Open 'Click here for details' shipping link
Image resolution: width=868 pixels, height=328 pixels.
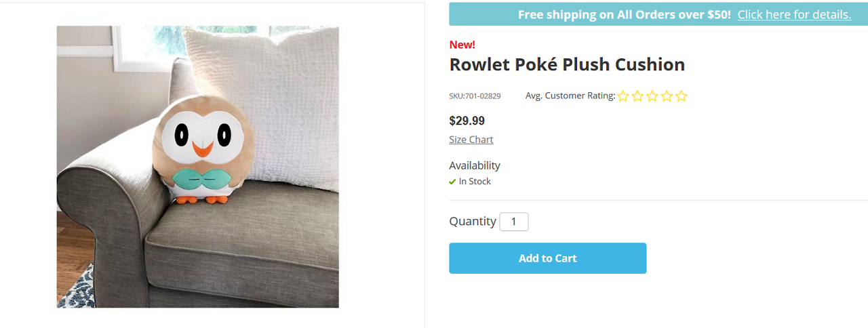tap(794, 14)
